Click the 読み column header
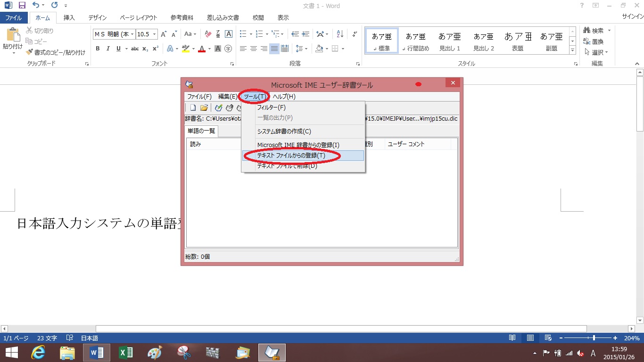The image size is (644, 362). [x=215, y=144]
